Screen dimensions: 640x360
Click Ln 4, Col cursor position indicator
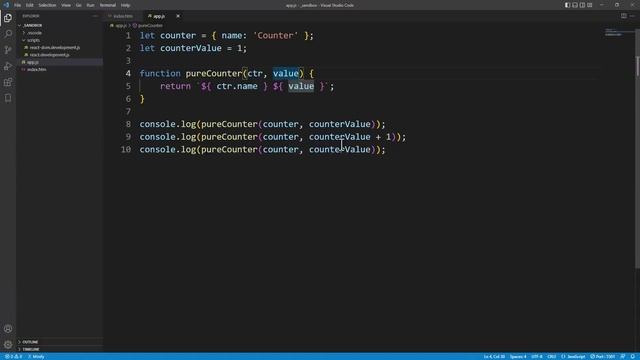(494, 357)
